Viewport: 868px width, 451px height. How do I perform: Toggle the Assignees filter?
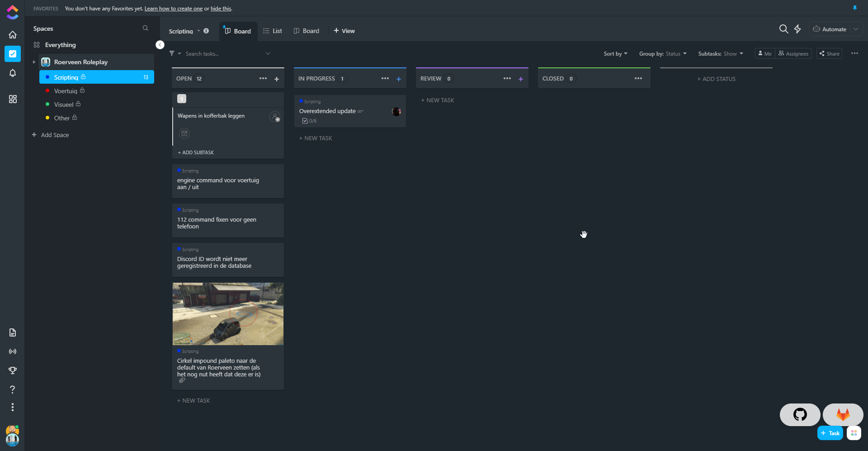[x=793, y=54]
